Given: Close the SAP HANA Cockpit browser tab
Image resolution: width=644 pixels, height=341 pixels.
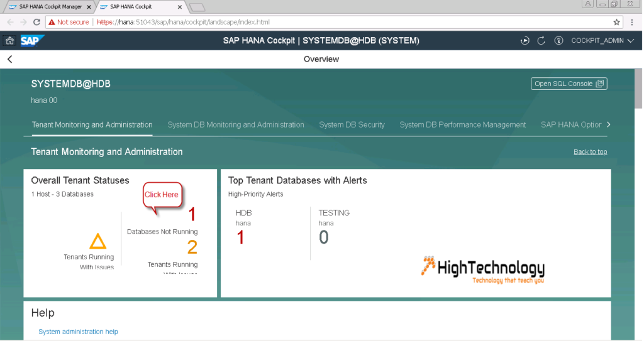Looking at the screenshot, I should tap(179, 7).
